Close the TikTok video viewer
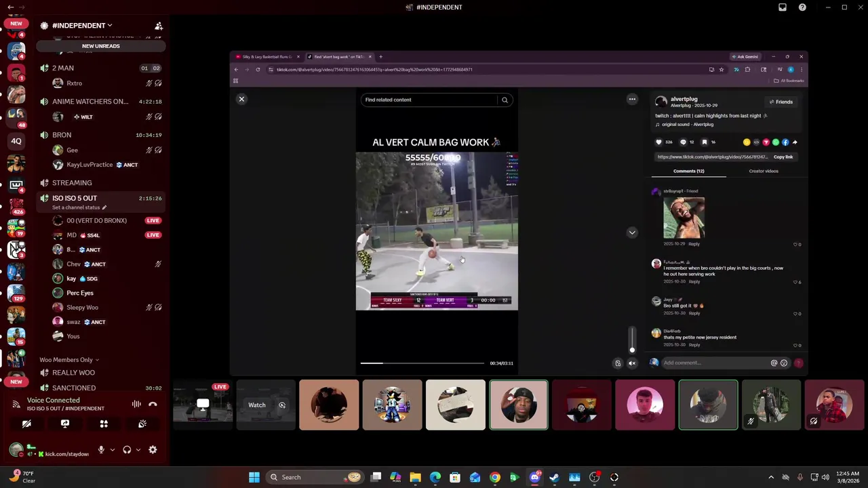Viewport: 868px width, 488px height. [241, 99]
